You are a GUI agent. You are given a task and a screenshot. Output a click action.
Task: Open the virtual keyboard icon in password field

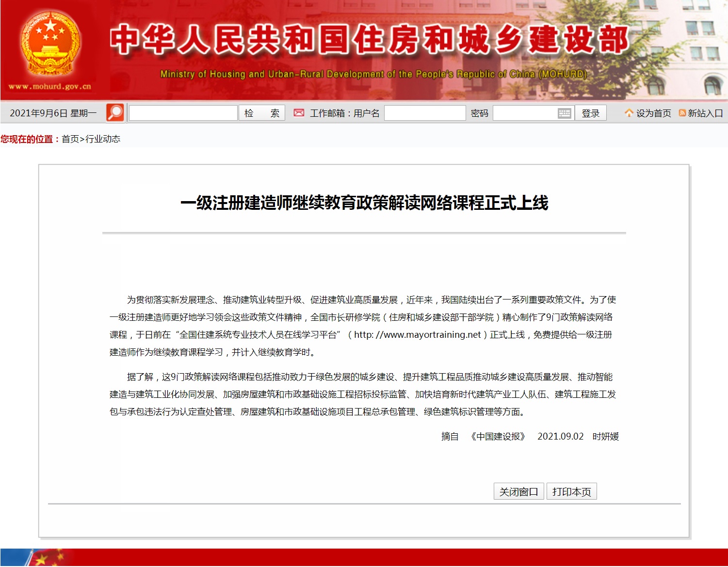(x=564, y=113)
